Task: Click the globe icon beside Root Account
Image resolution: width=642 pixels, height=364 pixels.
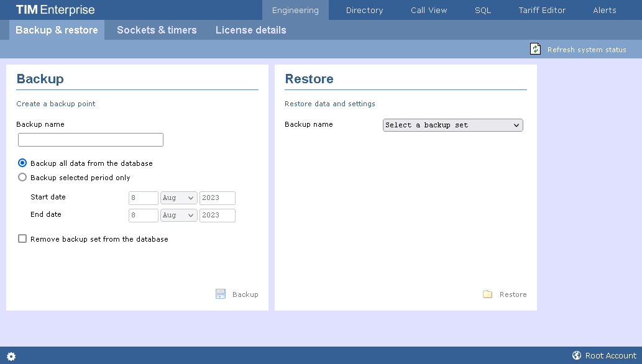Action: coord(577,356)
